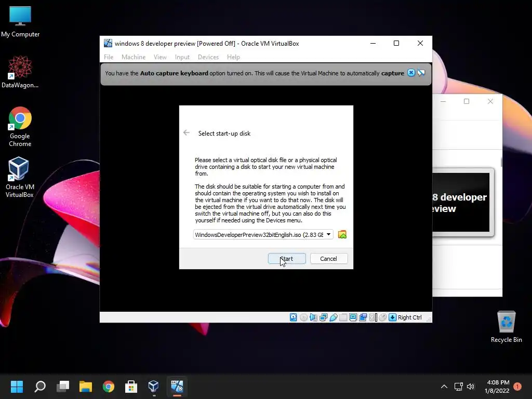
Task: Go back using the dialog arrow
Action: 187,132
